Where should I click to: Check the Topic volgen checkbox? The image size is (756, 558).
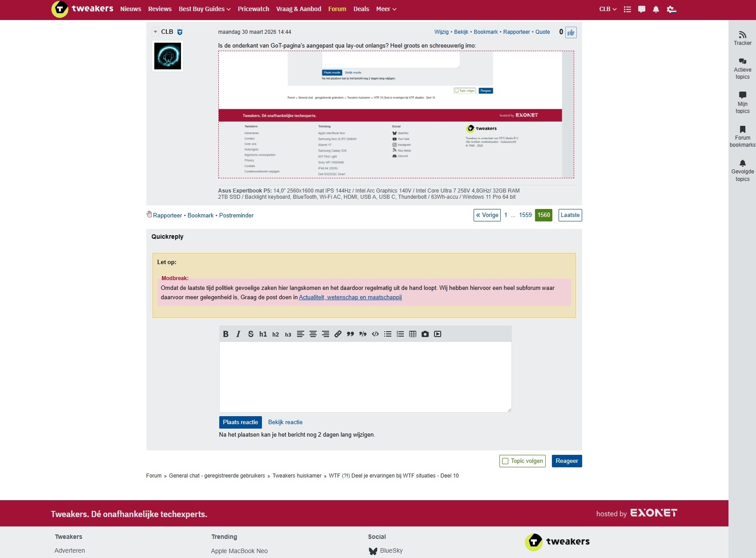(x=505, y=461)
